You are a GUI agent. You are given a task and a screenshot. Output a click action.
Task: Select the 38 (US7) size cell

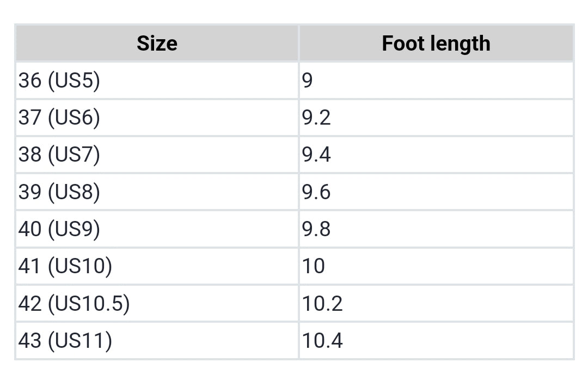59,155
